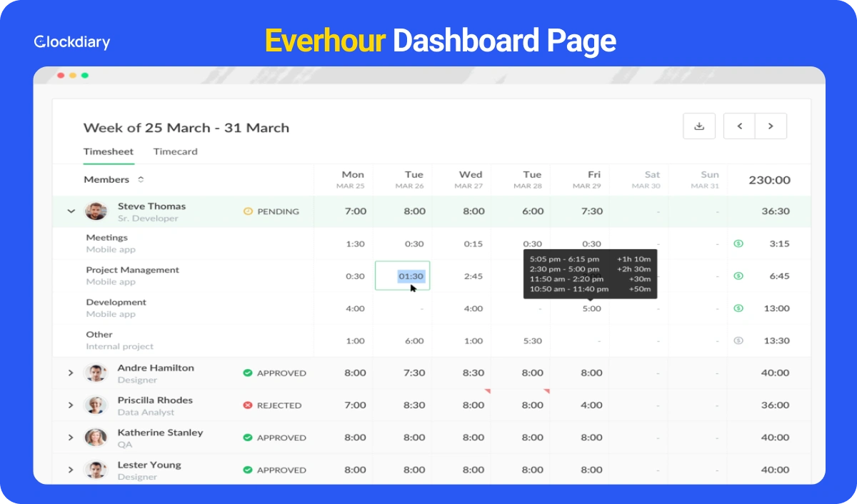Click the 01:30 time input field
857x504 pixels.
[403, 276]
